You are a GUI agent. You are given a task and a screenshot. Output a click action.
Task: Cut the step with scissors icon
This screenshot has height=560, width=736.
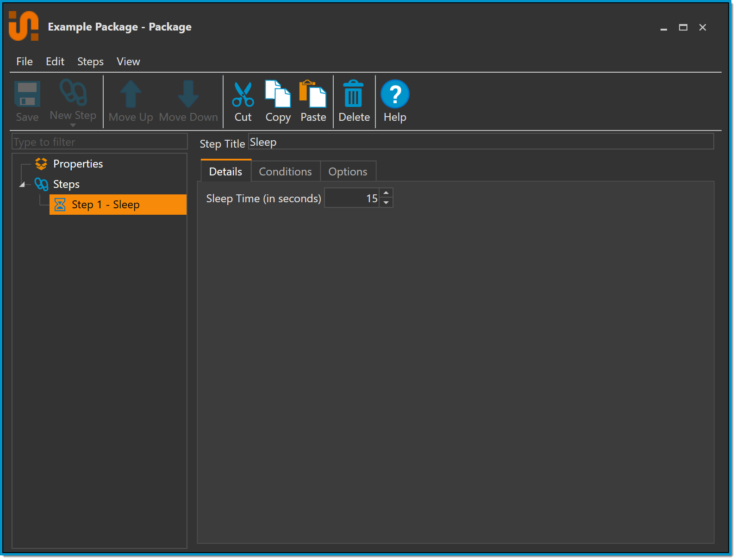coord(243,94)
